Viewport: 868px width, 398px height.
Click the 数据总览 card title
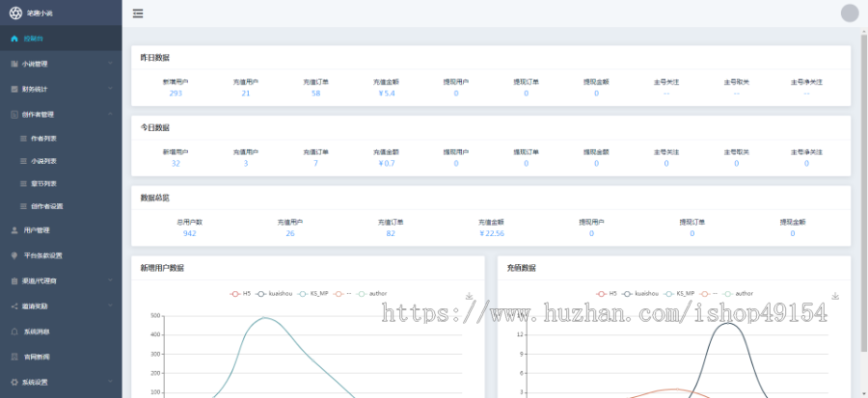pyautogui.click(x=155, y=198)
